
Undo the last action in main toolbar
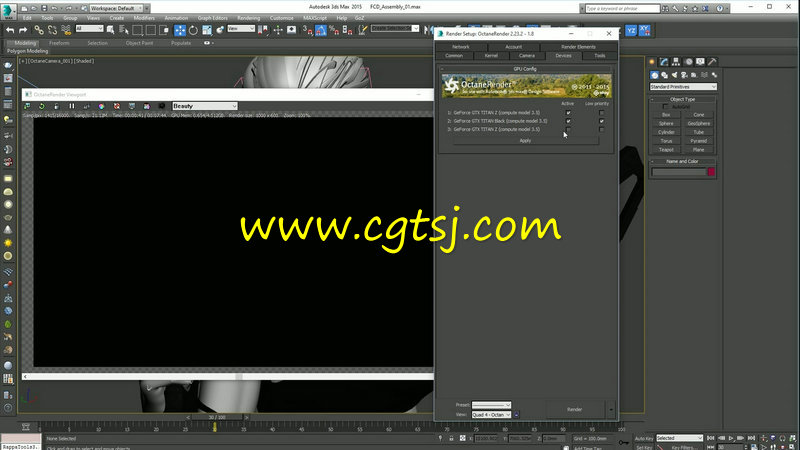(10, 30)
